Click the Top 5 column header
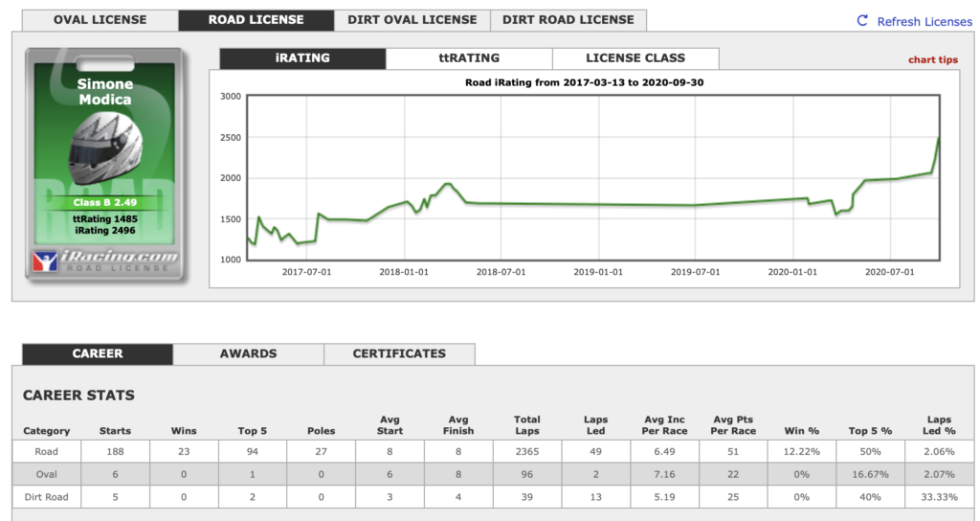This screenshot has height=521, width=980. pyautogui.click(x=253, y=431)
